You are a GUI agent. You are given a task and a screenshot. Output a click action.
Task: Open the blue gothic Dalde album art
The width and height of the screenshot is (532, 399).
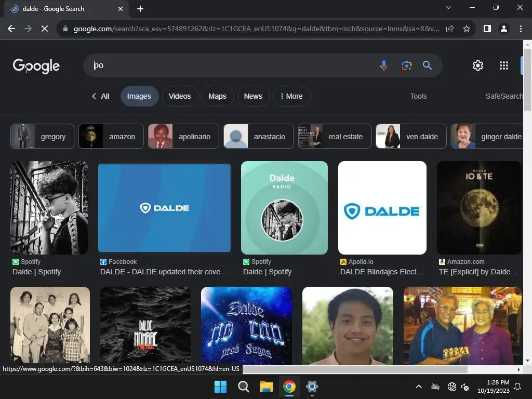click(246, 326)
